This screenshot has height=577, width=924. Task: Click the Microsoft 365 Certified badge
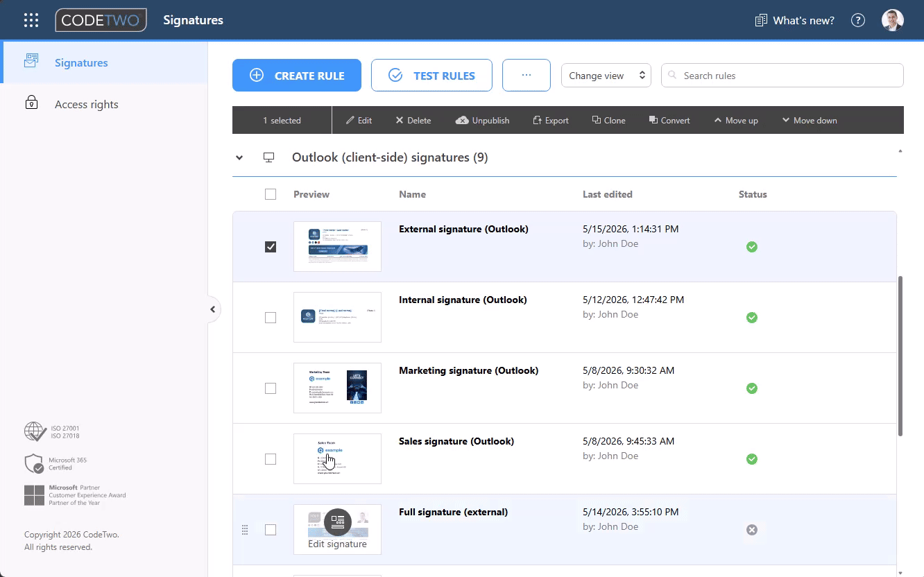click(x=55, y=463)
